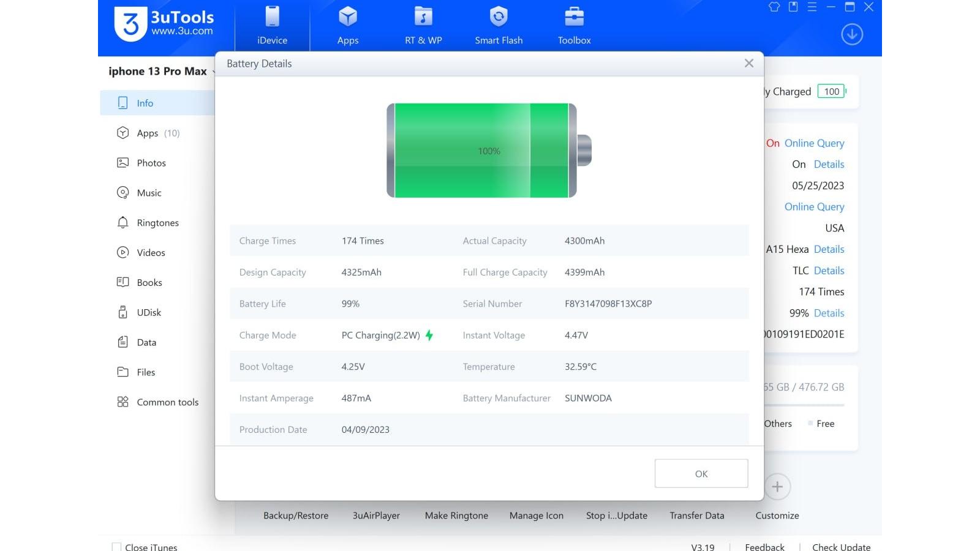Click the Battery Manufacturer value SUNWODA
The width and height of the screenshot is (980, 551).
point(588,398)
